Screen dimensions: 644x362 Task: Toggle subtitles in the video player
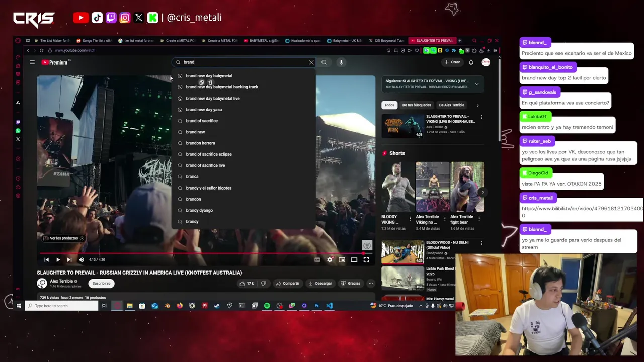[317, 260]
